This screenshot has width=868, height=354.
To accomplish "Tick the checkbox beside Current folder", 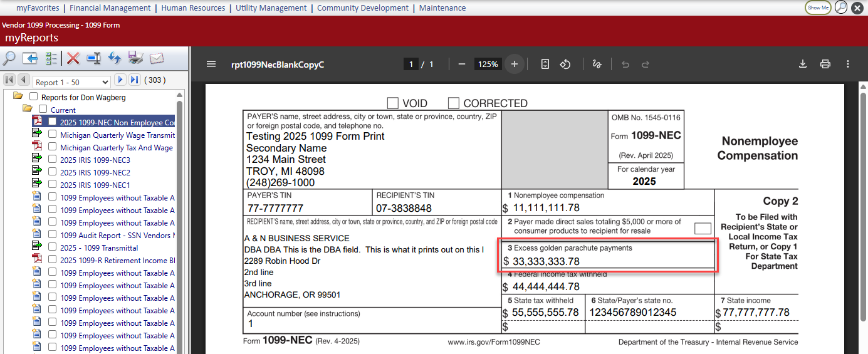I will [x=43, y=110].
